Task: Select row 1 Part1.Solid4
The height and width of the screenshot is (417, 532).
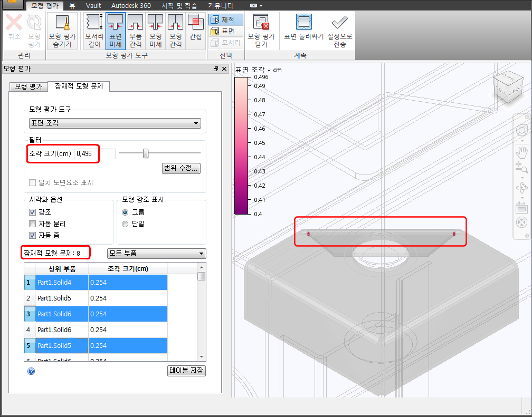Action: pyautogui.click(x=96, y=283)
